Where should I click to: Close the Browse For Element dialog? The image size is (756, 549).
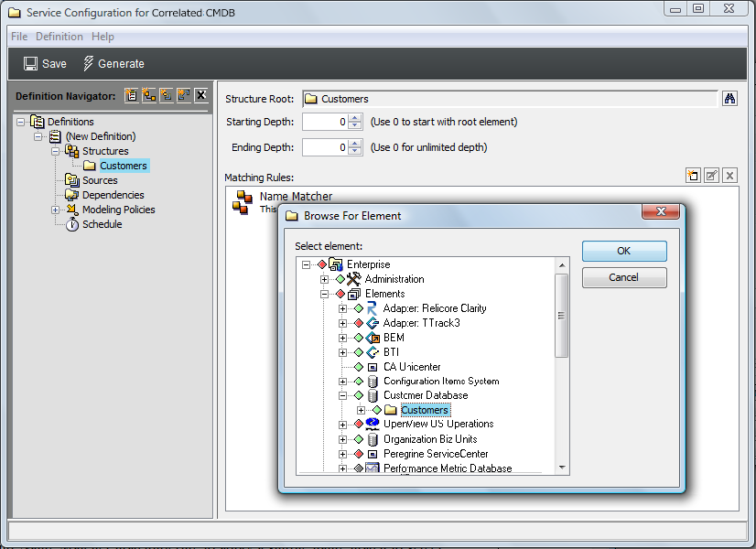pos(661,211)
